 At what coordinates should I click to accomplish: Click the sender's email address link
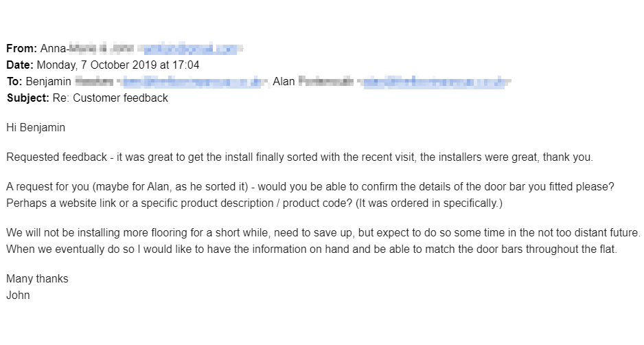190,49
